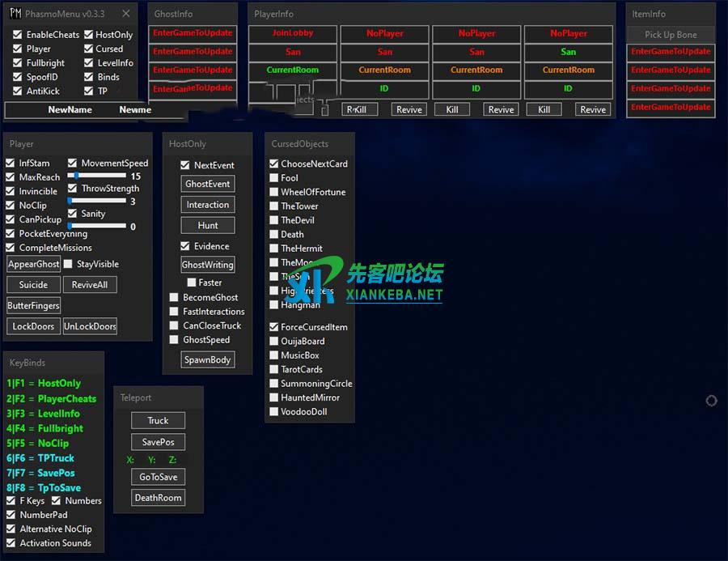Click the JoinLobby button in PlayerInfo
This screenshot has width=728, height=561.
(293, 33)
